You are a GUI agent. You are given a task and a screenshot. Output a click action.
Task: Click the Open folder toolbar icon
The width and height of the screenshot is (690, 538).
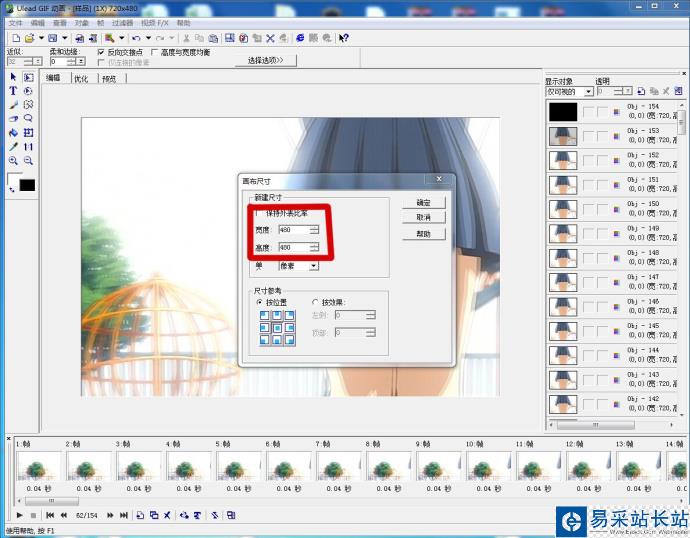tap(29, 38)
